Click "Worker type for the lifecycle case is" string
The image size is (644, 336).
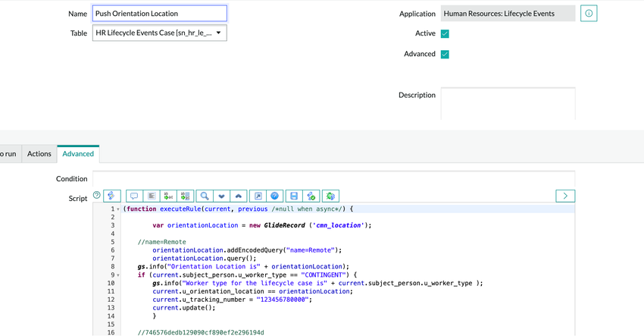255,283
